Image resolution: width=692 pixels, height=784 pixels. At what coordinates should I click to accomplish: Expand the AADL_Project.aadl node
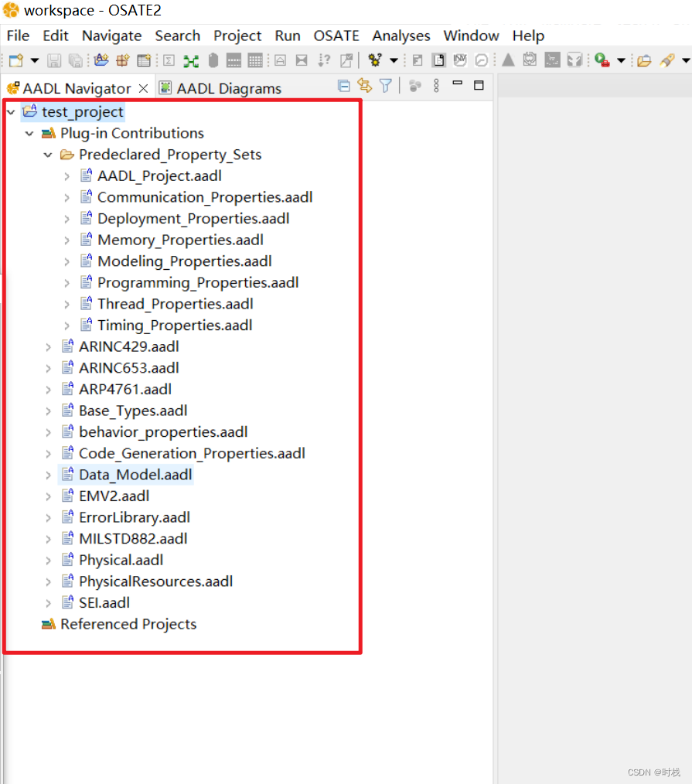tap(66, 176)
